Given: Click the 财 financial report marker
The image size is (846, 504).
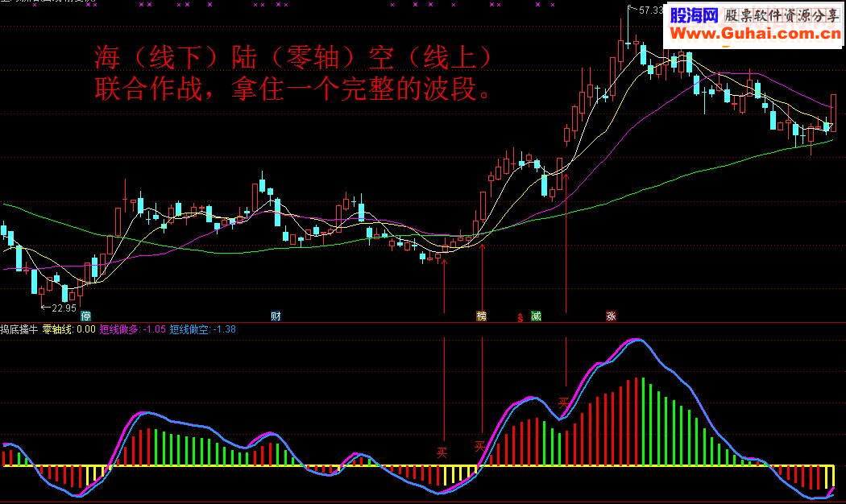Looking at the screenshot, I should [276, 316].
